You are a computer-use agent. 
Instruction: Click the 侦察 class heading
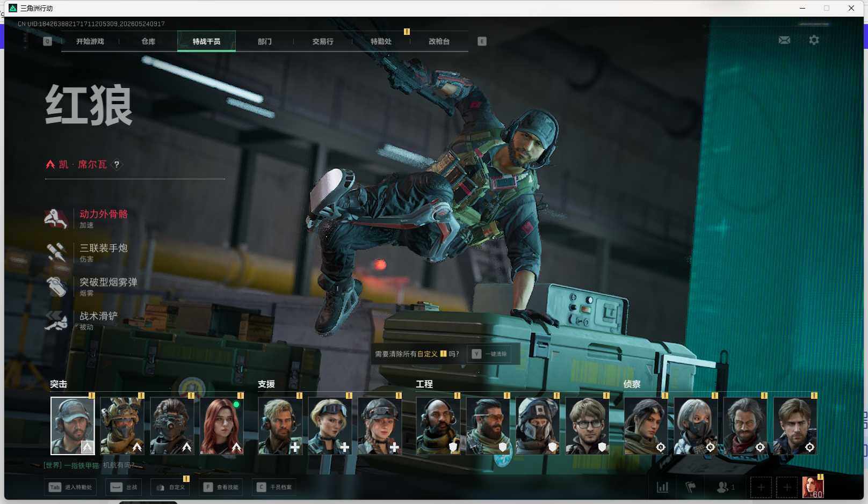point(632,384)
